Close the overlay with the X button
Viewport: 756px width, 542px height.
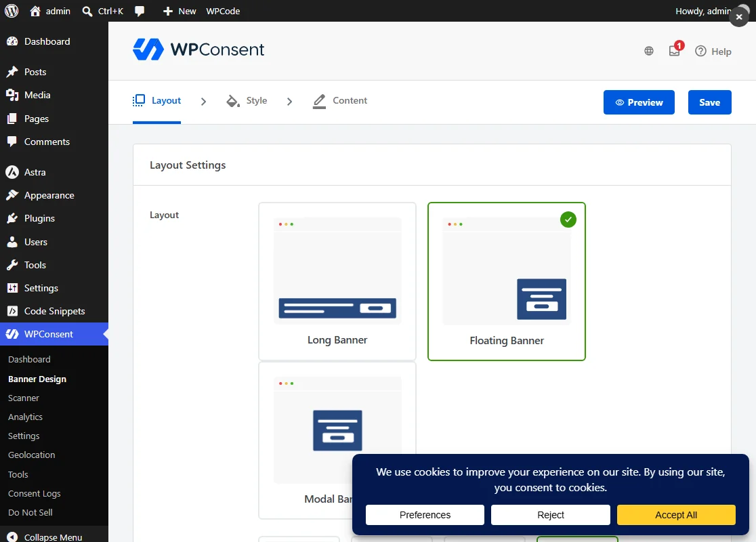pyautogui.click(x=738, y=17)
